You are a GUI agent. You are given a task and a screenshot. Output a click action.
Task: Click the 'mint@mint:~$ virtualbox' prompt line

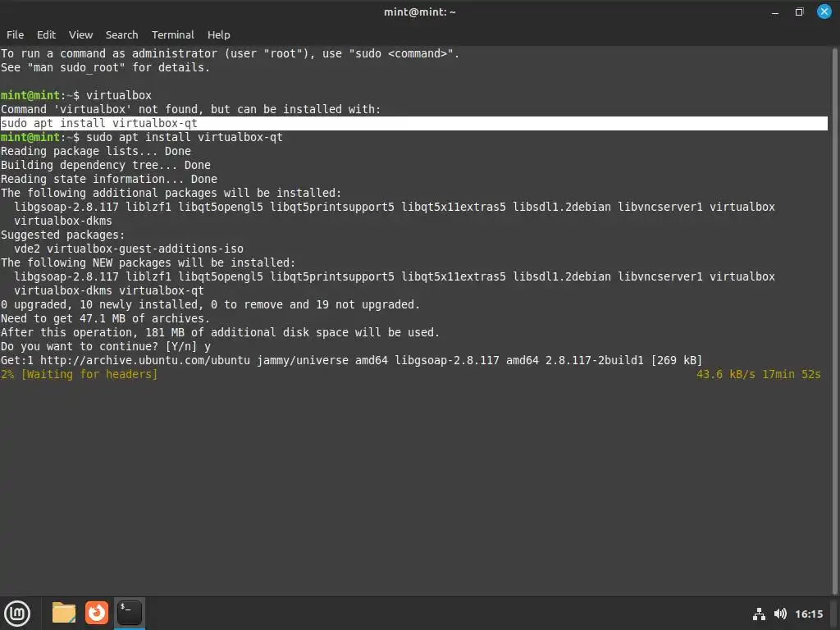[x=76, y=95]
